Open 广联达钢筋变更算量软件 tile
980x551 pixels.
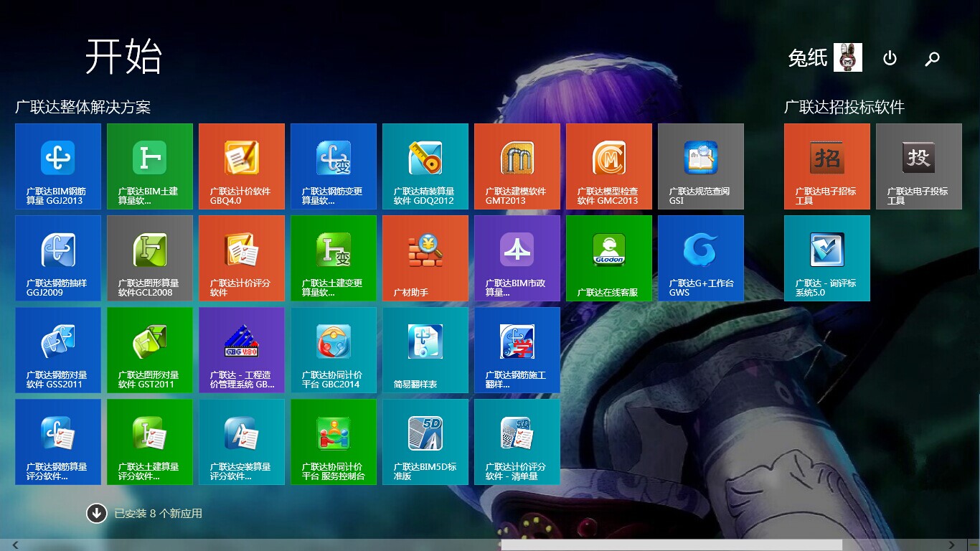pyautogui.click(x=334, y=166)
